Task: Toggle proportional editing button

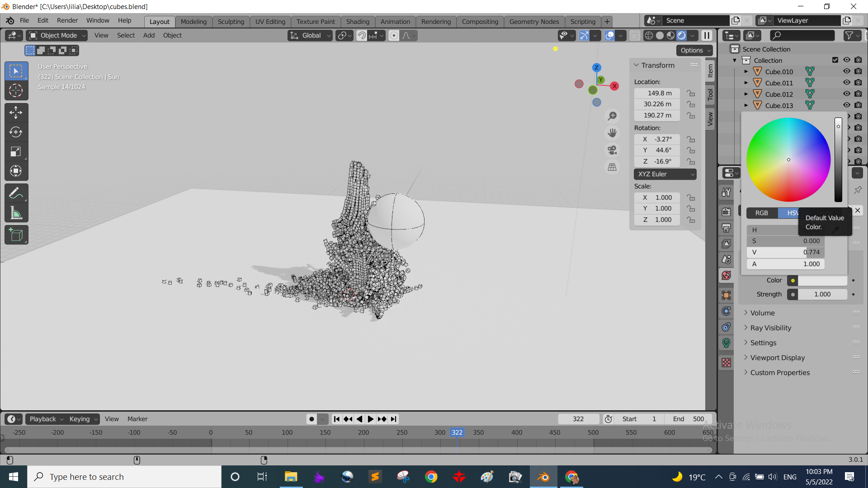Action: (x=394, y=35)
